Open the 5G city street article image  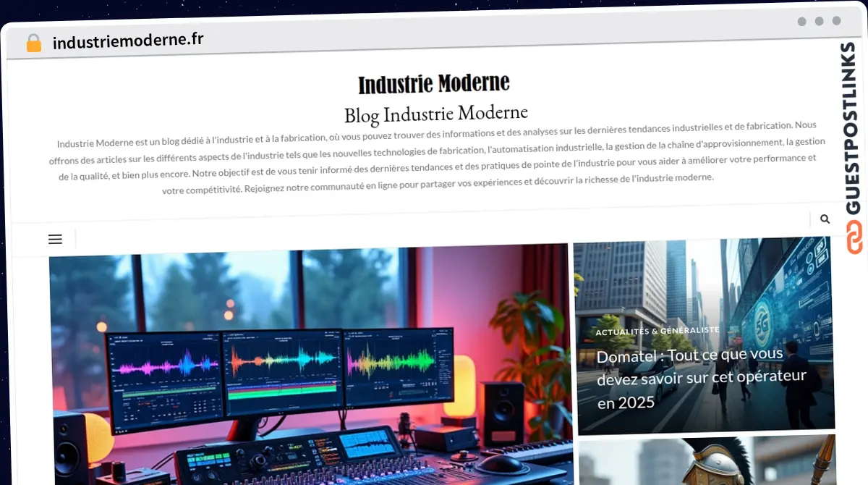(x=704, y=335)
